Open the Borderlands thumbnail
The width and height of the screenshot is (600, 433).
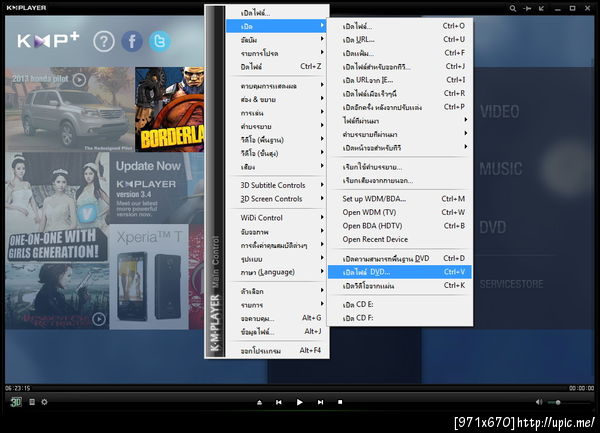click(170, 109)
